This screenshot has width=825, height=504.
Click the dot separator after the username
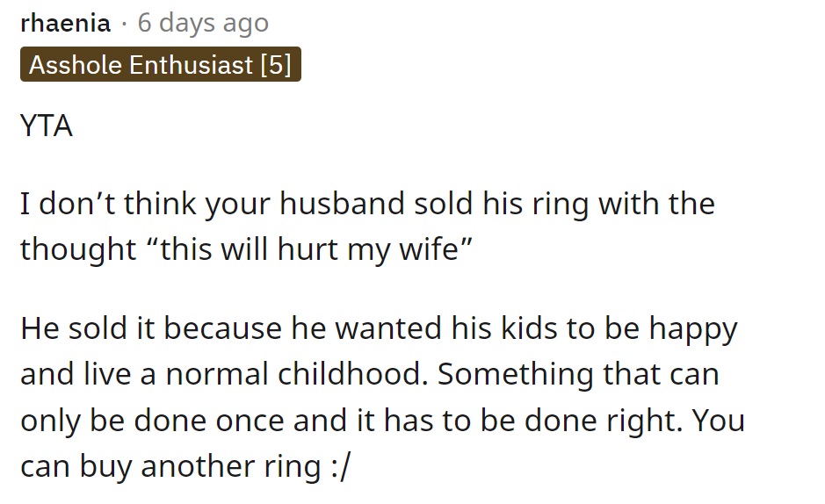124,25
